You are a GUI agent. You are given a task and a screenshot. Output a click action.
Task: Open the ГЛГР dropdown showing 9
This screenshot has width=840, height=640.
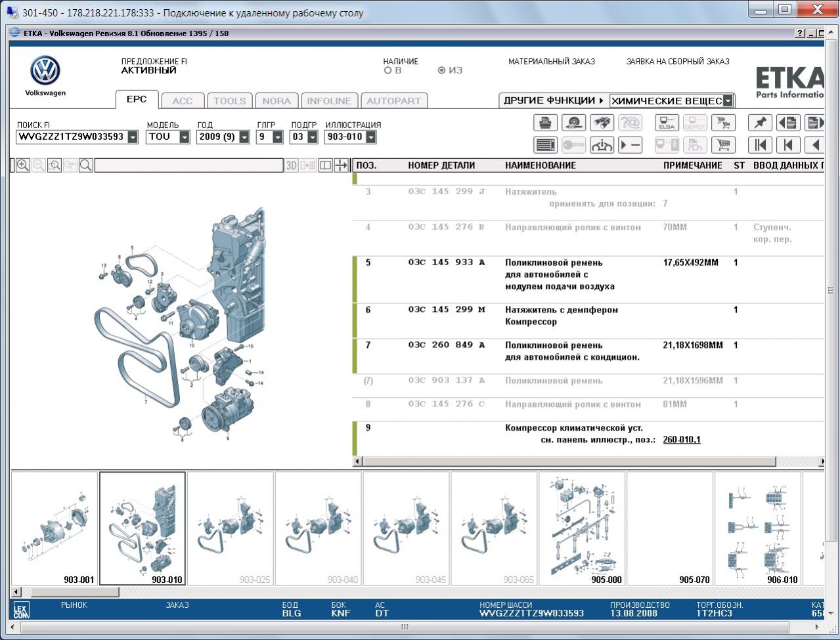pyautogui.click(x=277, y=137)
